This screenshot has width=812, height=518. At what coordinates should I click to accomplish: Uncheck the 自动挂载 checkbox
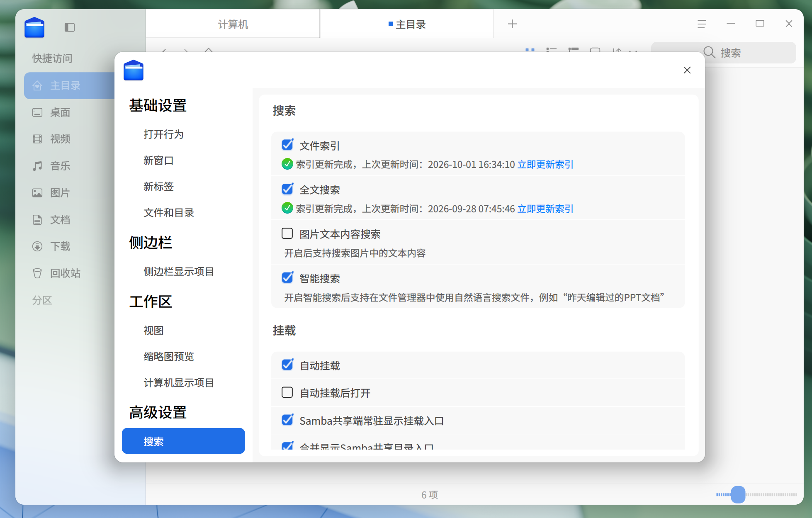click(287, 365)
